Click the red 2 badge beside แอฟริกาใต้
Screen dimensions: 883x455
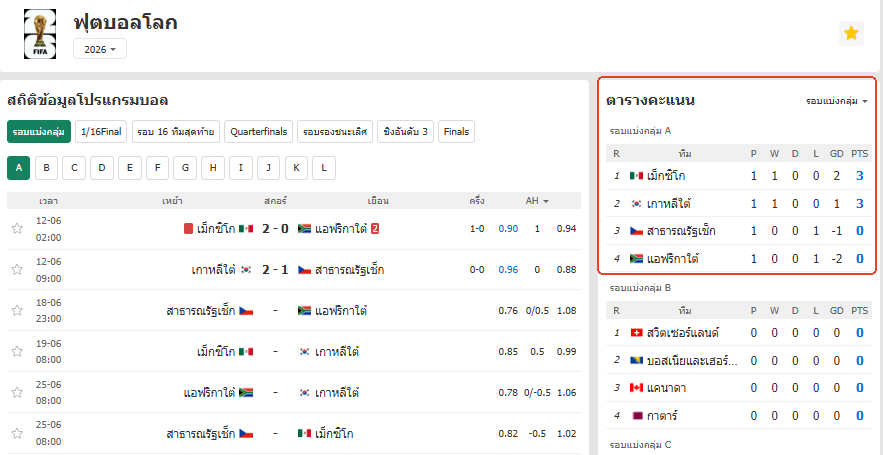pyautogui.click(x=374, y=229)
